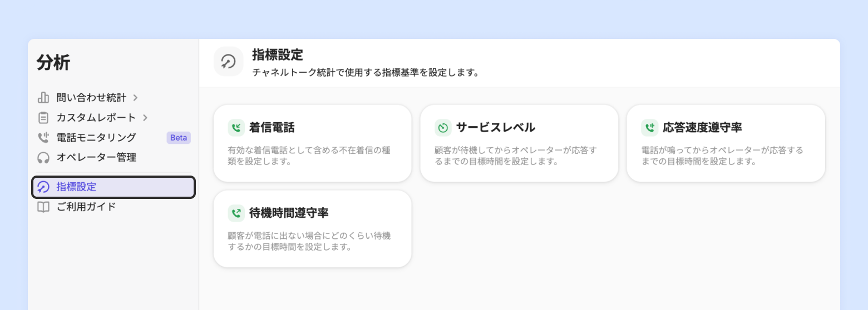
Task: Open the 着信電話 settings card
Action: (313, 143)
